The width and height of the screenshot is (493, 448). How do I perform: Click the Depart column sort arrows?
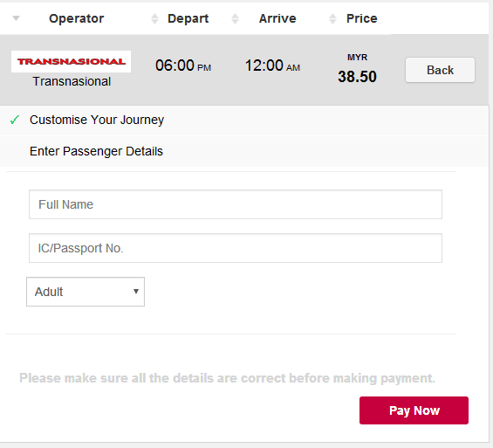pyautogui.click(x=154, y=19)
